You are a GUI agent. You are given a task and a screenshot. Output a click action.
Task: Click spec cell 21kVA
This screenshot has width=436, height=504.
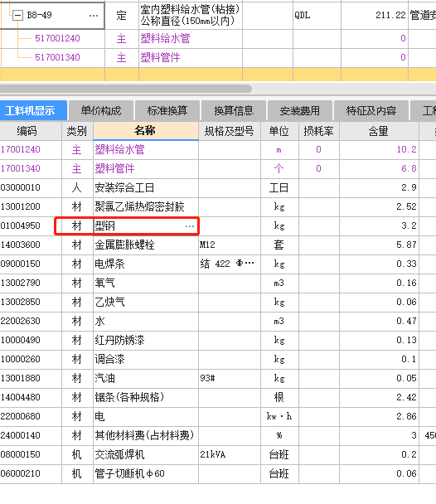click(x=230, y=455)
